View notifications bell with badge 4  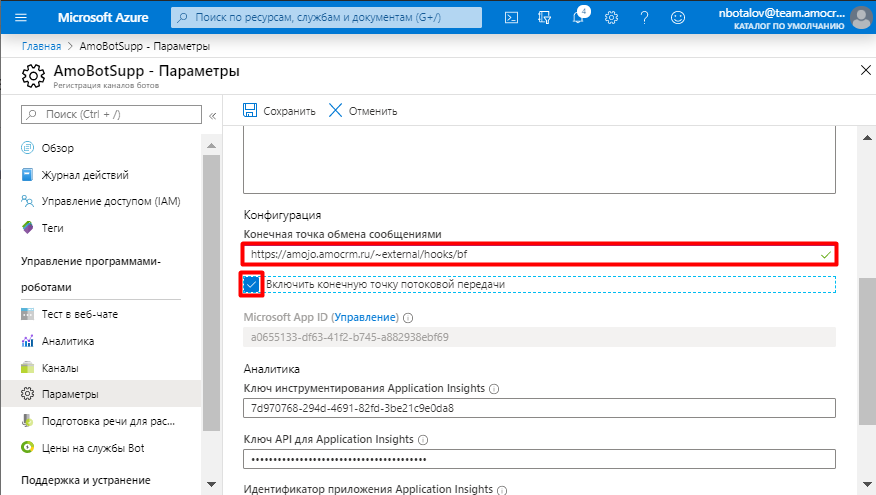click(x=579, y=17)
